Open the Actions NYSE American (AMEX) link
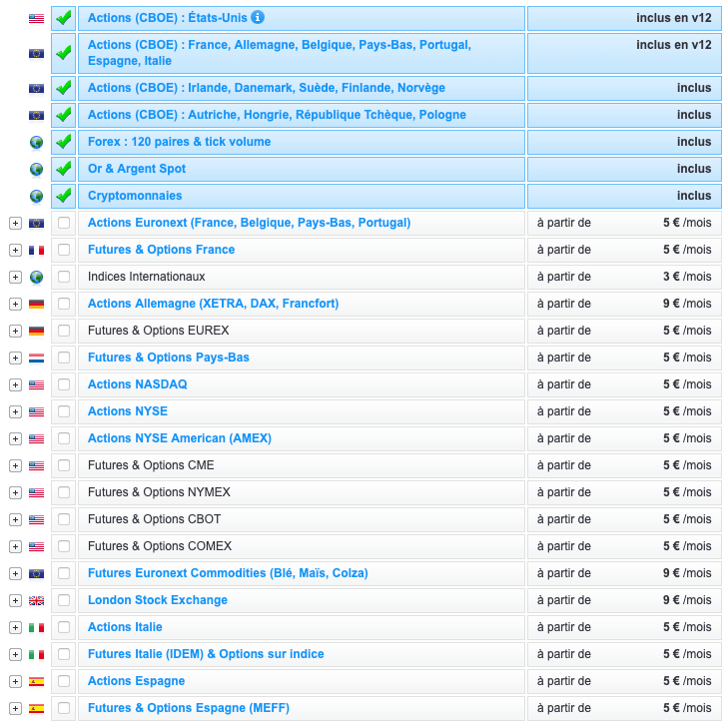728x727 pixels. coord(179,438)
